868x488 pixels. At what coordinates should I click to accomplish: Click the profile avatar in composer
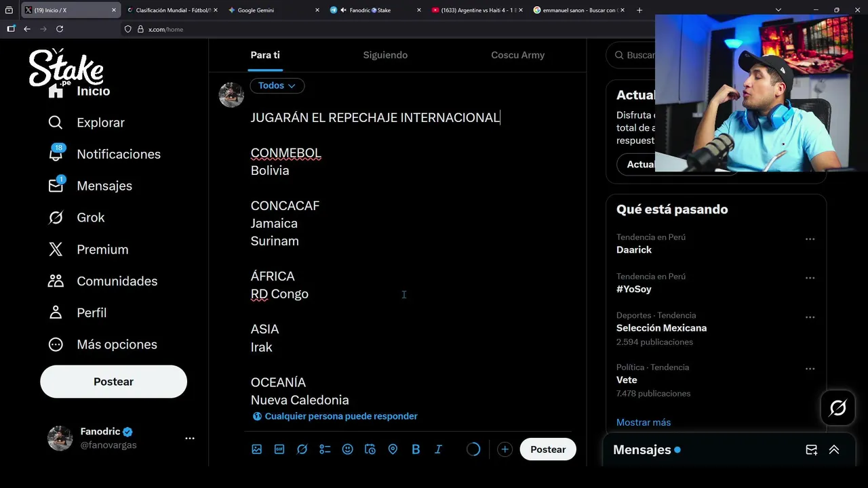pyautogui.click(x=231, y=95)
